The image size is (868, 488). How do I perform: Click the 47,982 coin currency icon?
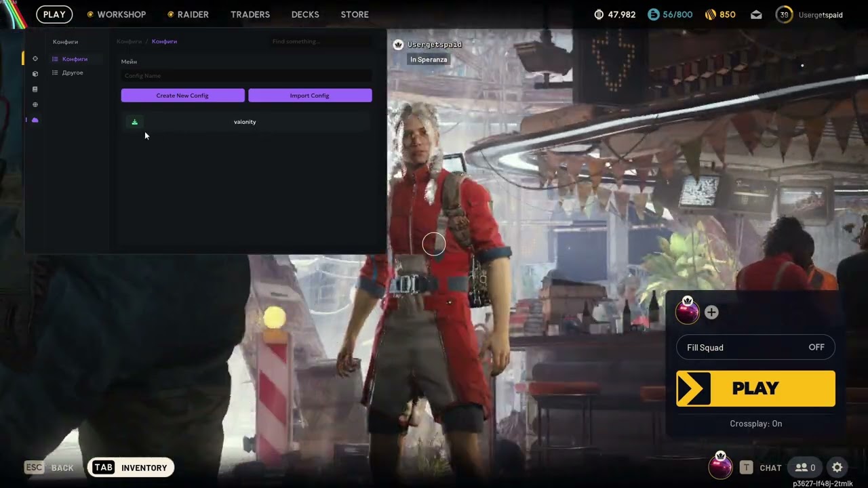599,14
